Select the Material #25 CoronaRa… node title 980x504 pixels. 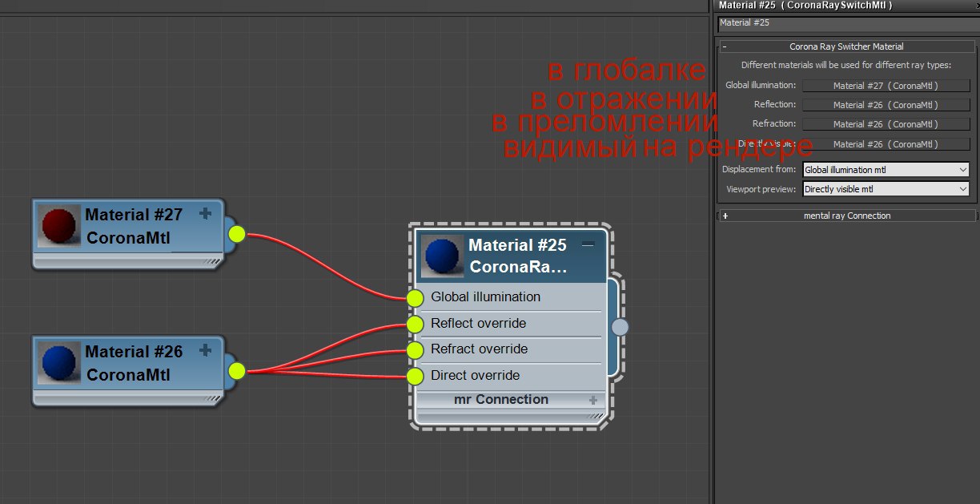pos(517,256)
